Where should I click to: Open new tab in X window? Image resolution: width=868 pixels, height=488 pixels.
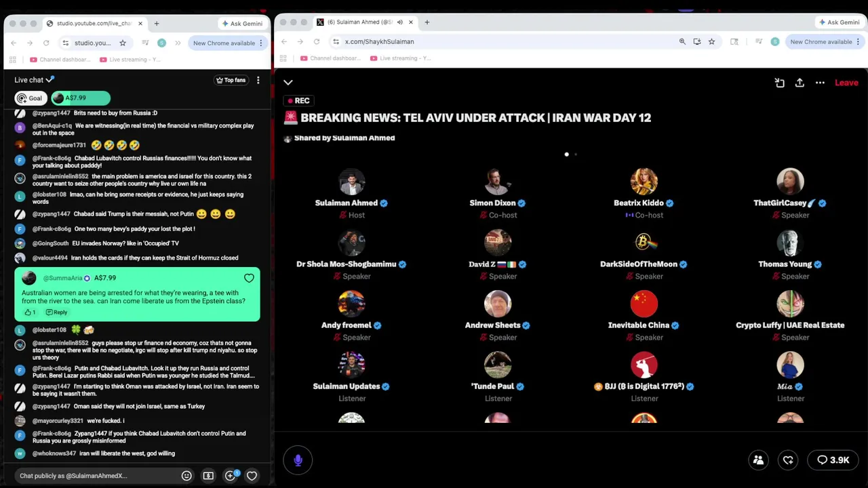pyautogui.click(x=427, y=22)
